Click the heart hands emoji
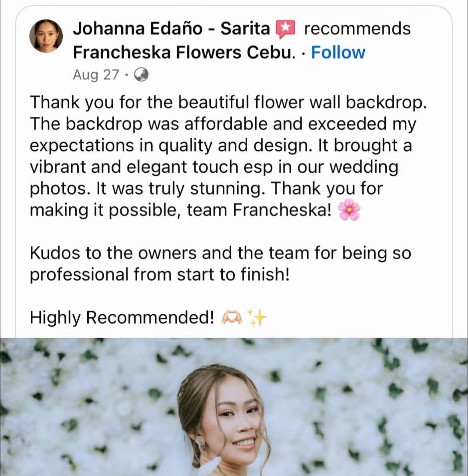The width and height of the screenshot is (468, 476). tap(232, 318)
